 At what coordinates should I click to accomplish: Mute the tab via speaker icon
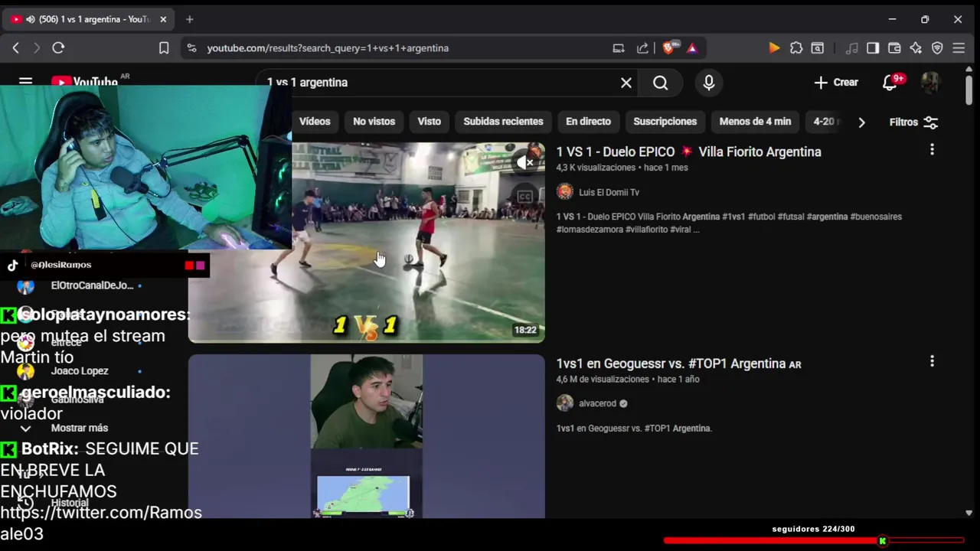click(x=30, y=19)
